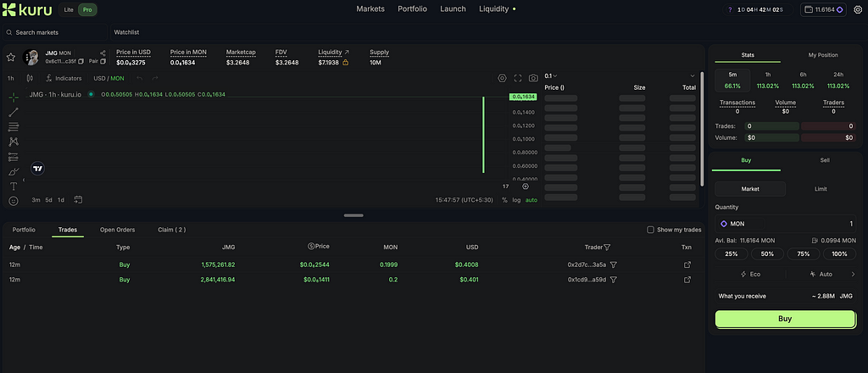
Task: Open transaction link for 1,575,261.82 JMG trade
Action: tap(687, 264)
